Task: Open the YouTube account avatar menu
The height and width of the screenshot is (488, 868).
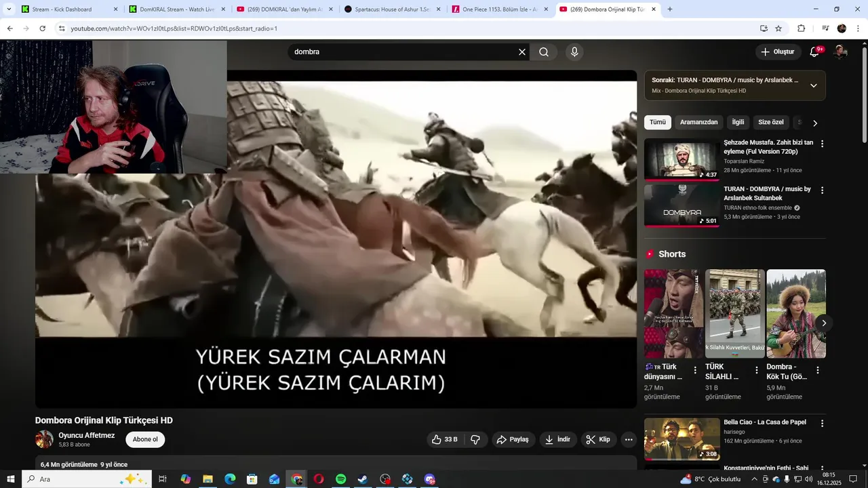Action: click(x=840, y=52)
